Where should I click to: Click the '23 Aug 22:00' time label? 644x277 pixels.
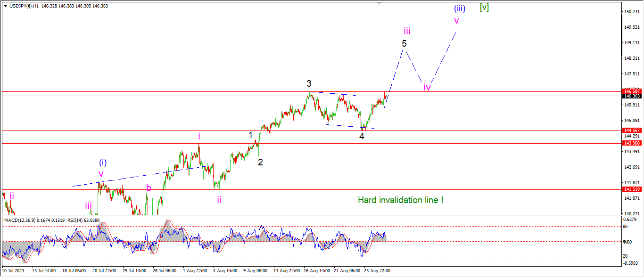pyautogui.click(x=376, y=271)
